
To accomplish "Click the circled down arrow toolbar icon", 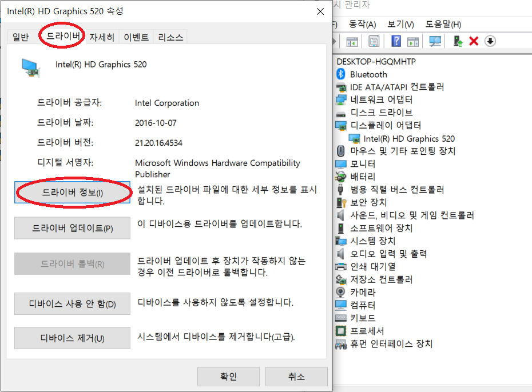I will click(x=490, y=41).
